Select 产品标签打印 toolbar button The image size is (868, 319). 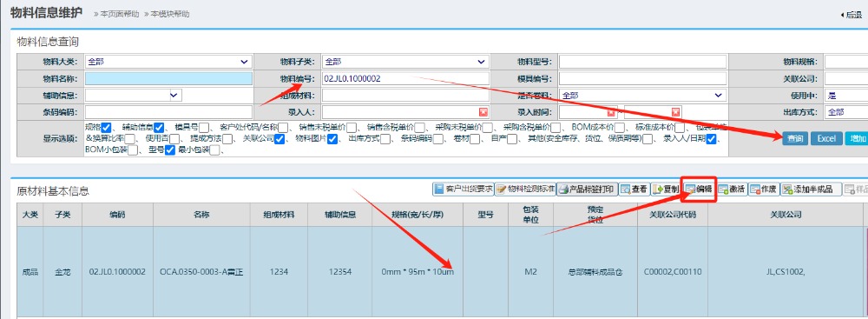click(x=587, y=189)
